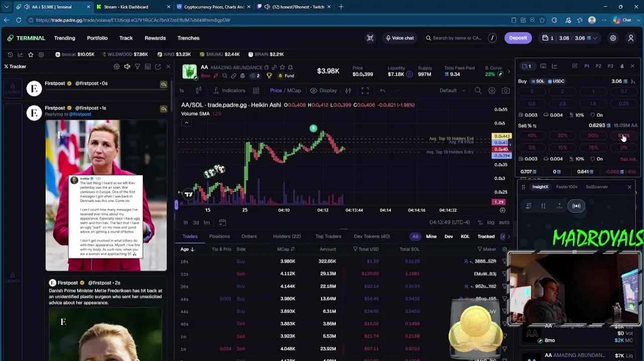Switch to the Orders tab
The width and height of the screenshot is (644, 361).
pyautogui.click(x=249, y=236)
